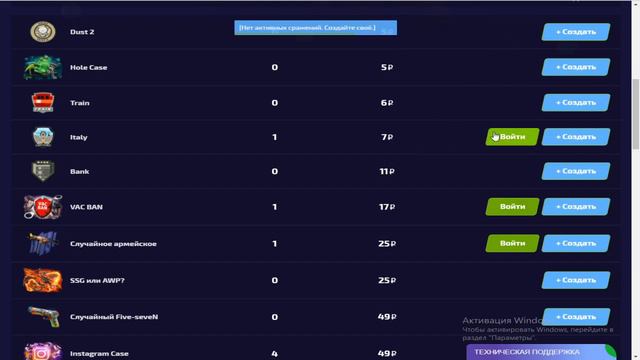Click the Случайное армейское label
Image resolution: width=640 pixels, height=360 pixels.
(113, 244)
